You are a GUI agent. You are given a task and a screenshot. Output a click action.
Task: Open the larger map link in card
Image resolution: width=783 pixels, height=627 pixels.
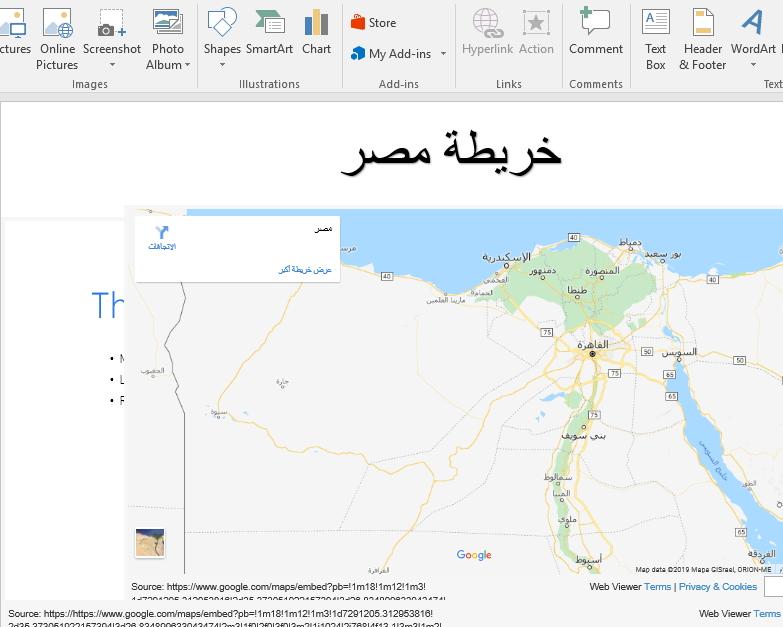click(x=305, y=270)
